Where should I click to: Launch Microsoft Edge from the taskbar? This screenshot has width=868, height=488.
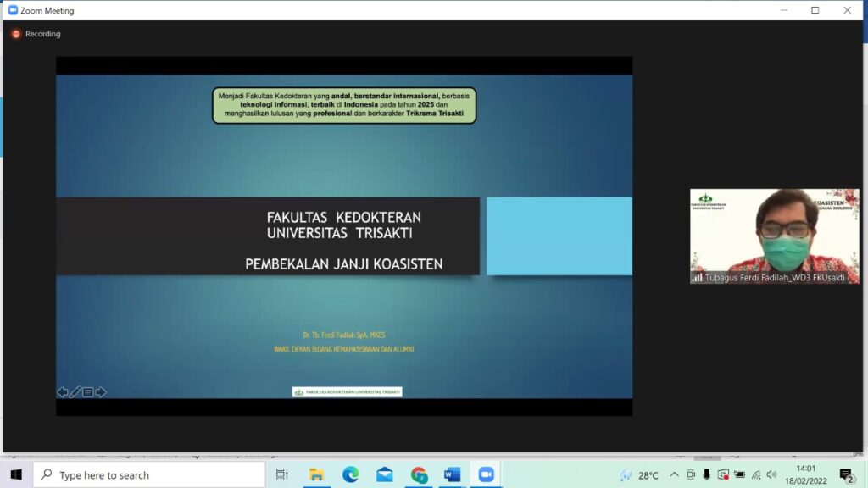click(350, 474)
